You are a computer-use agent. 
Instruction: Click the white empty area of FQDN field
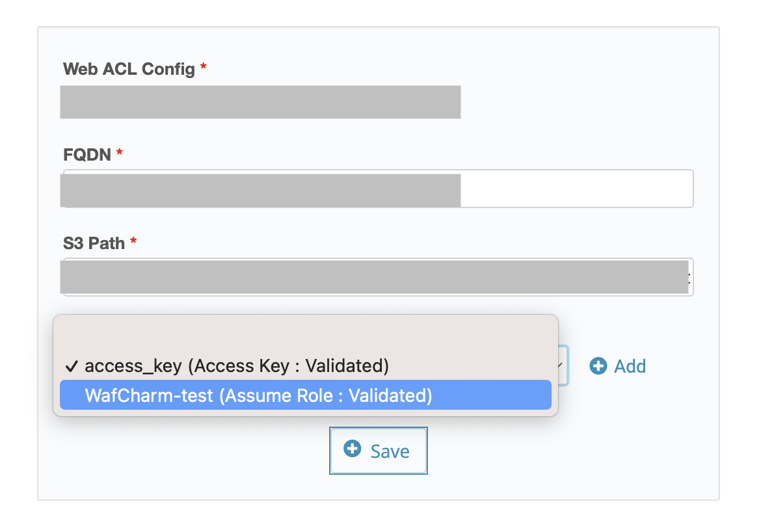(576, 189)
